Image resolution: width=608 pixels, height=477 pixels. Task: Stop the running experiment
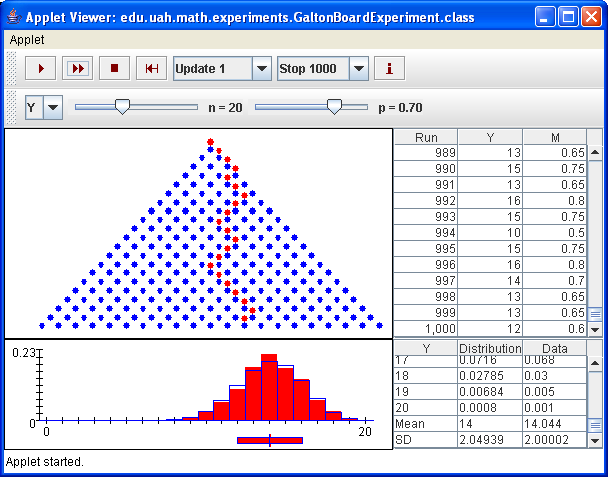coord(114,68)
